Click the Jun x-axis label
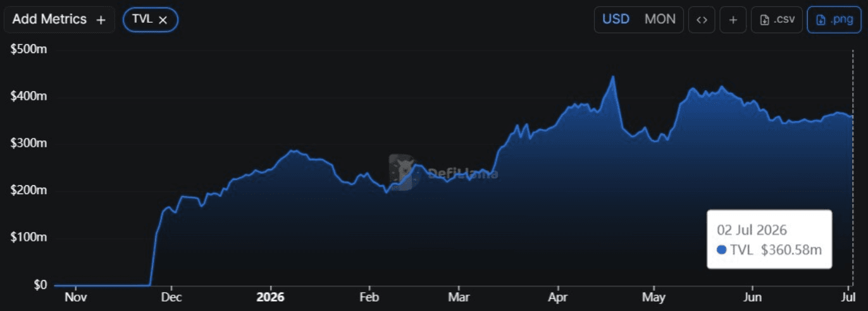Image resolution: width=868 pixels, height=311 pixels. pos(752,297)
